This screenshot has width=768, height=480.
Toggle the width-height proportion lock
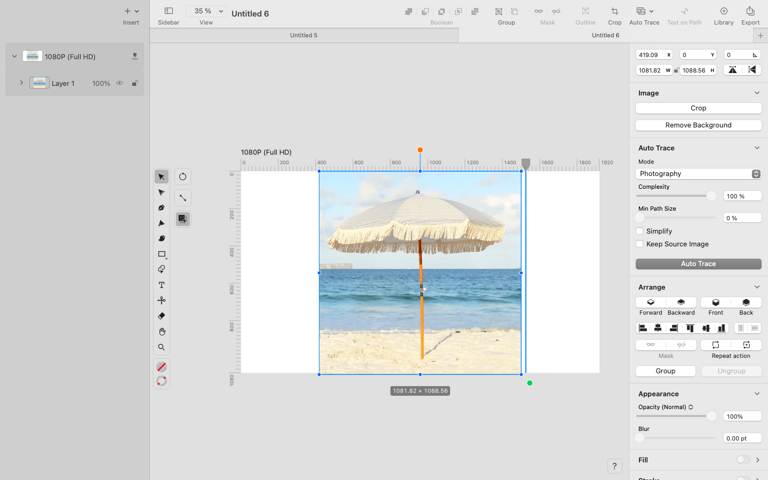pyautogui.click(x=676, y=71)
